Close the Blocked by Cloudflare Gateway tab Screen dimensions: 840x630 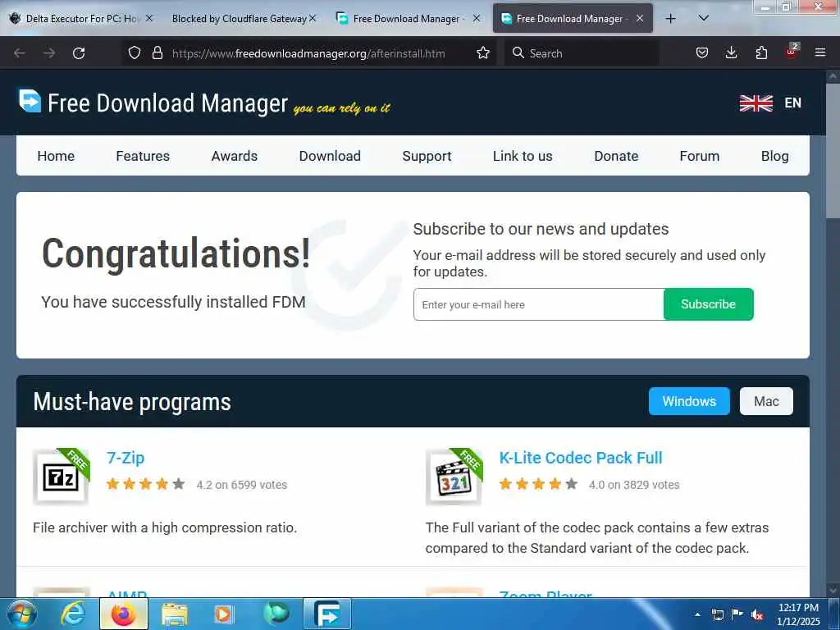[313, 18]
